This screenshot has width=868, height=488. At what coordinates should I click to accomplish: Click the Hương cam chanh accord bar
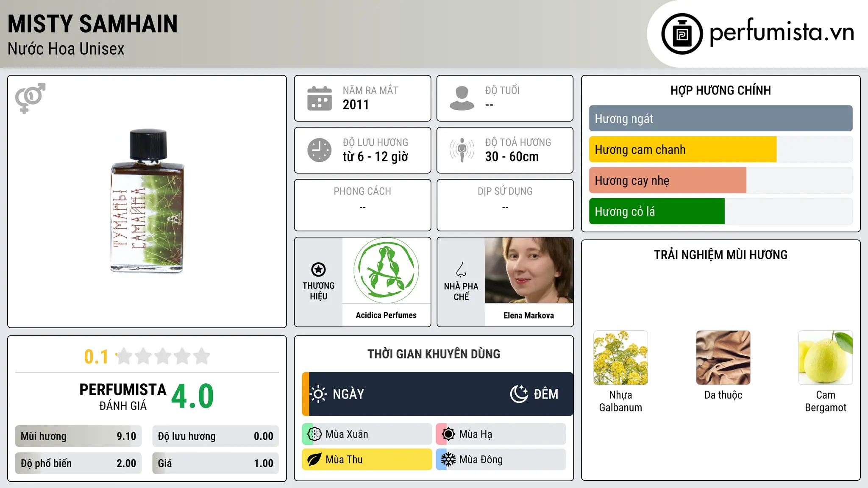721,150
